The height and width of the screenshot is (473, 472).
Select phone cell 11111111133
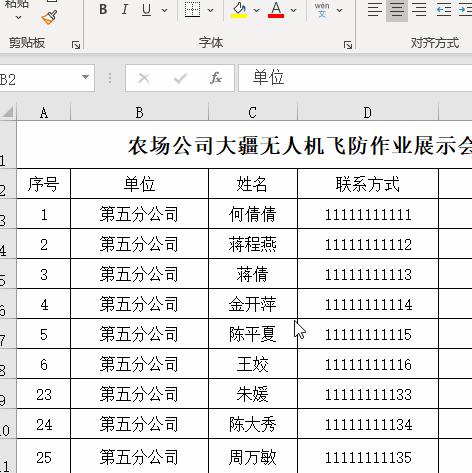tap(368, 394)
